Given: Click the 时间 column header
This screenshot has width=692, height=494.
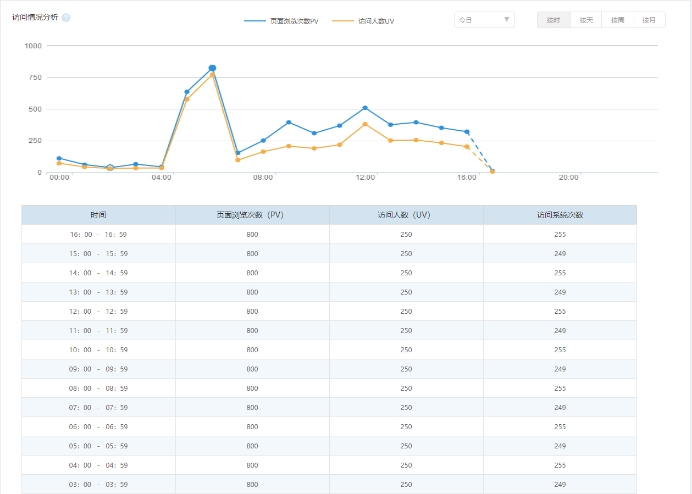Looking at the screenshot, I should (98, 215).
